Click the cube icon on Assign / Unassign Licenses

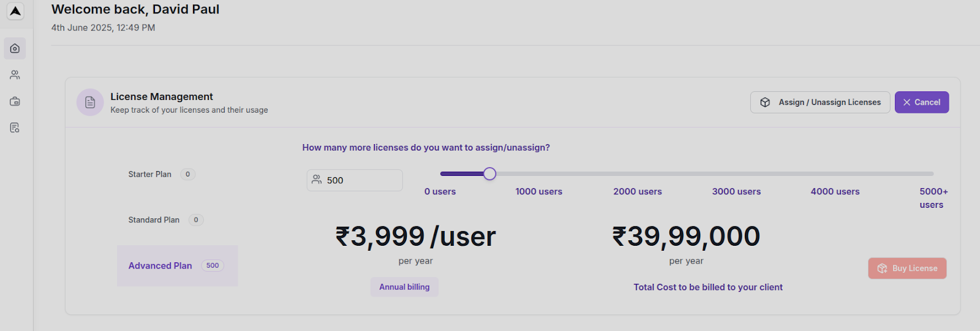pyautogui.click(x=765, y=102)
